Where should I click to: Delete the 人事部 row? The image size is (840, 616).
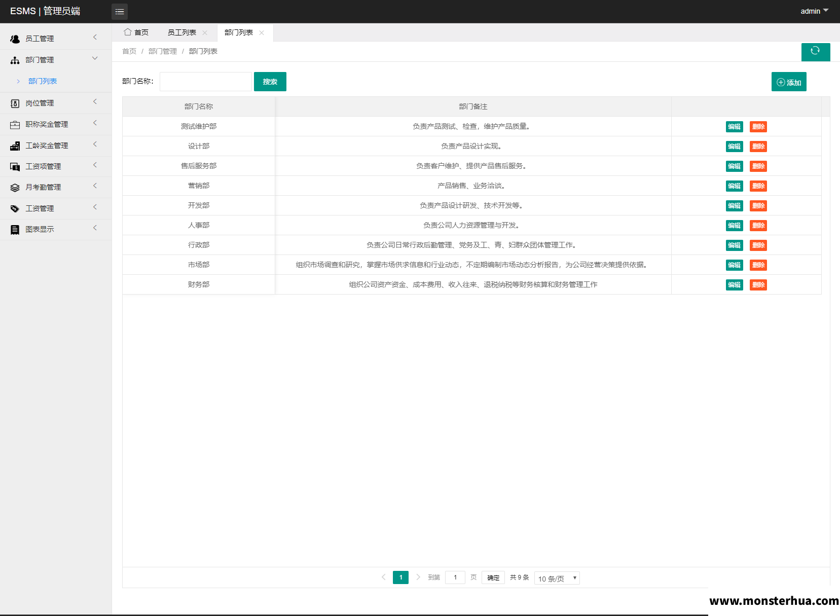pyautogui.click(x=758, y=226)
